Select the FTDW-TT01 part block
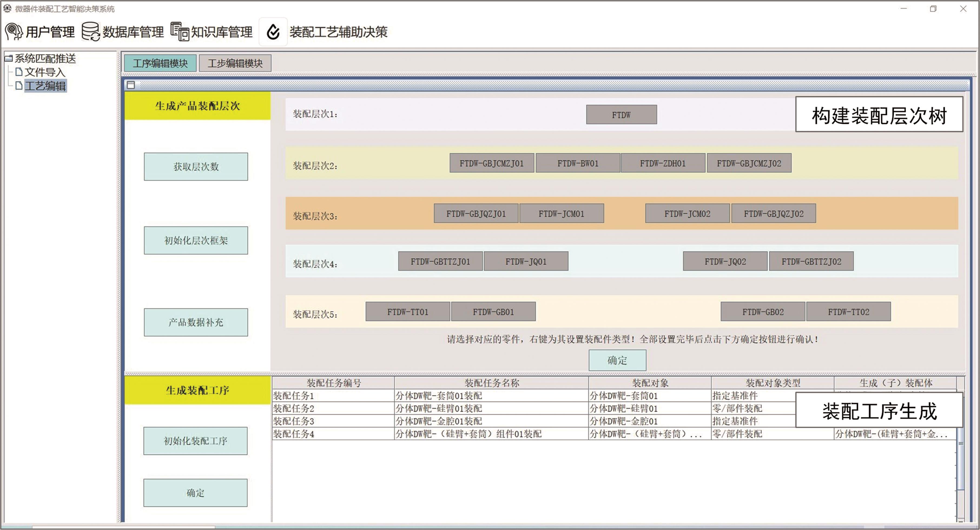 pos(408,312)
